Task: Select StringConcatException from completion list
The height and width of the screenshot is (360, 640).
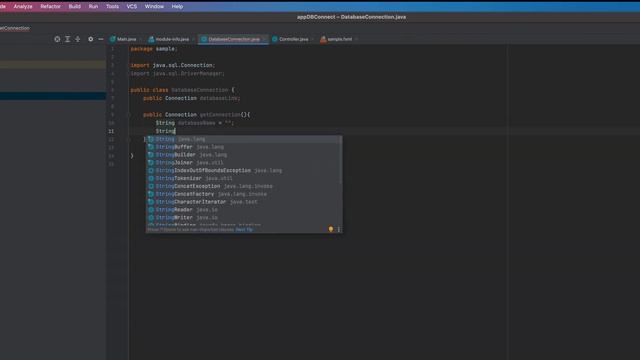Action: (x=244, y=186)
